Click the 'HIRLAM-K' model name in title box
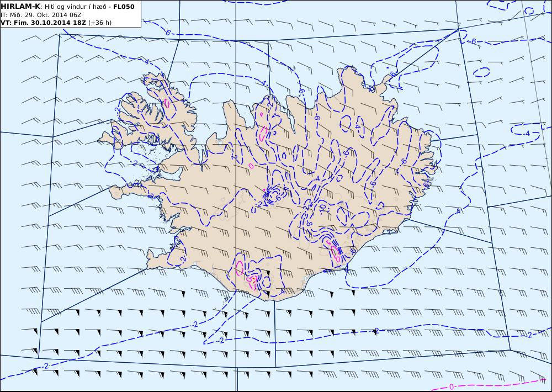Viewport: 552px width, 392px height. 20,7
